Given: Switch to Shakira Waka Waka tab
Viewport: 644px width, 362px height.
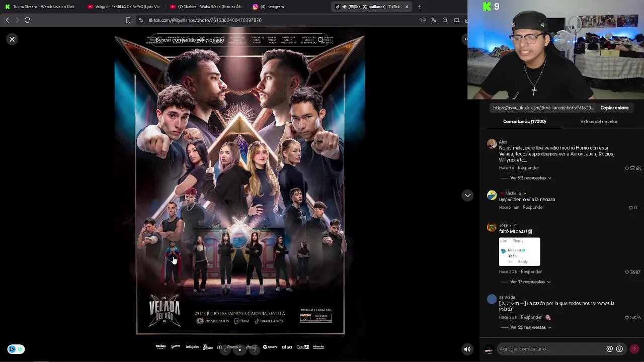Looking at the screenshot, I should [x=207, y=7].
